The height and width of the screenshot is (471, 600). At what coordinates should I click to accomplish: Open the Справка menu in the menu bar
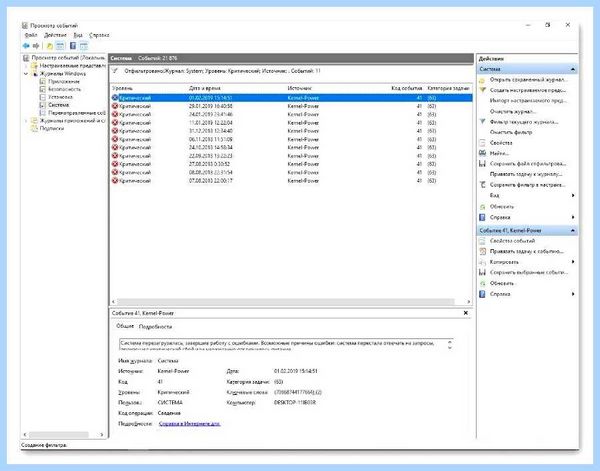pos(99,35)
